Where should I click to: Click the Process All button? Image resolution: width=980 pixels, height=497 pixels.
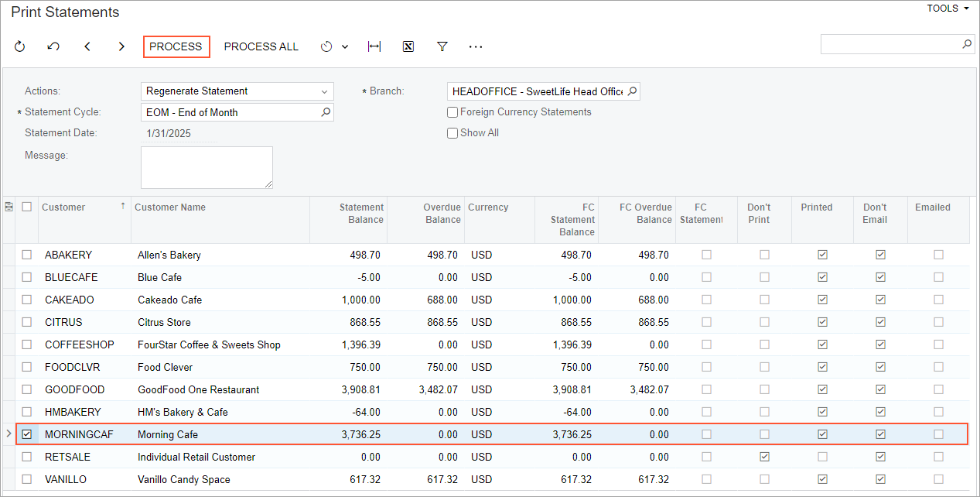click(261, 46)
